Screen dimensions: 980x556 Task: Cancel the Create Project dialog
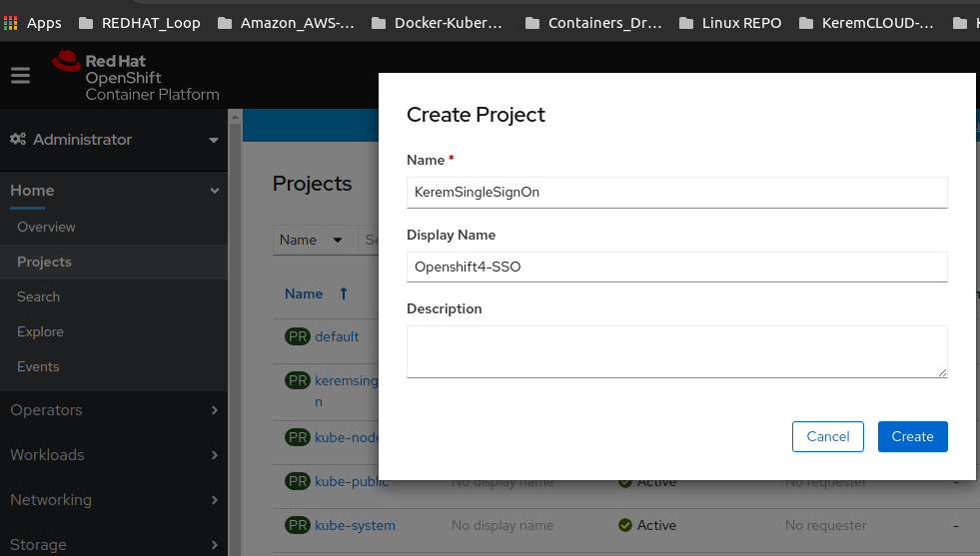click(828, 436)
